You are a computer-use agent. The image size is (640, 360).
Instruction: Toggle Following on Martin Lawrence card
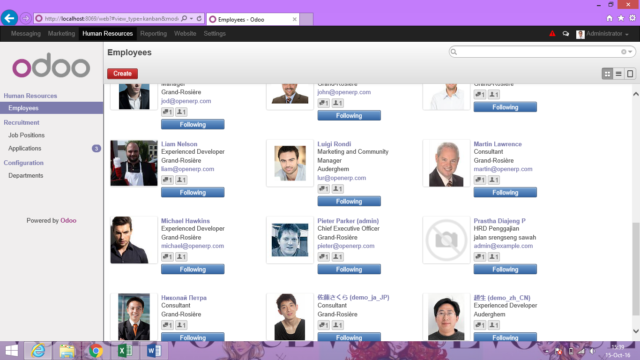coord(505,192)
